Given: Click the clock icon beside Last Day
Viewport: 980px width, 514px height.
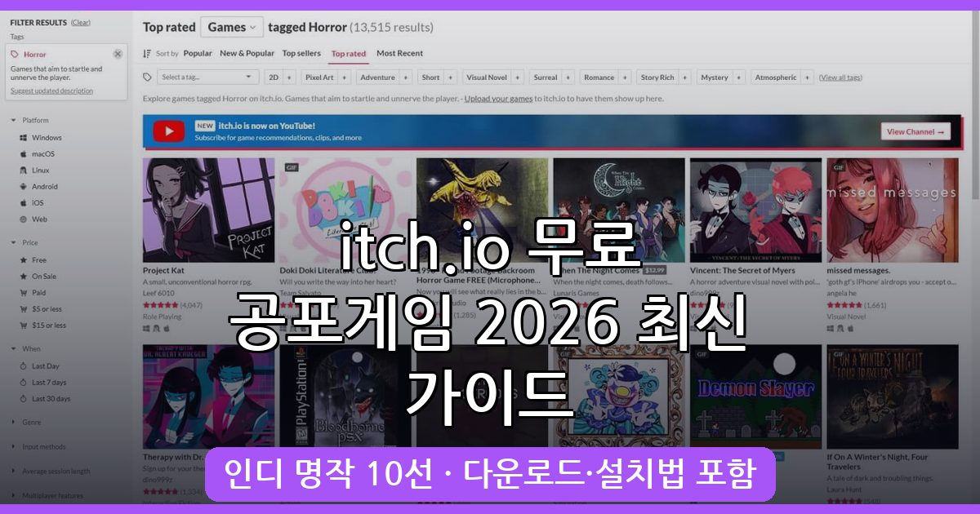Looking at the screenshot, I should 23,366.
